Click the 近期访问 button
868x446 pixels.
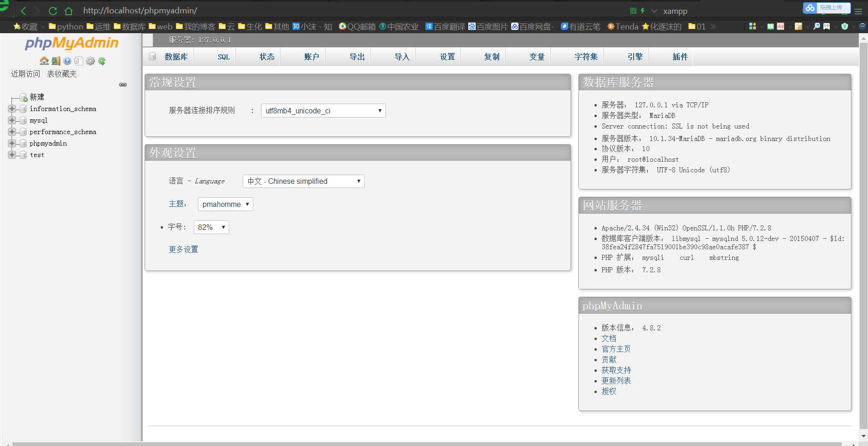tap(26, 74)
